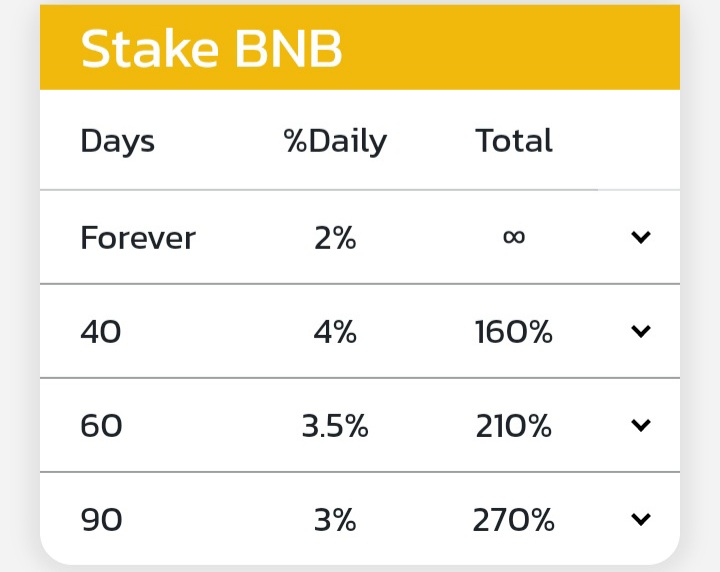Click the %Daily column header
Image resolution: width=720 pixels, height=572 pixels.
pos(335,141)
